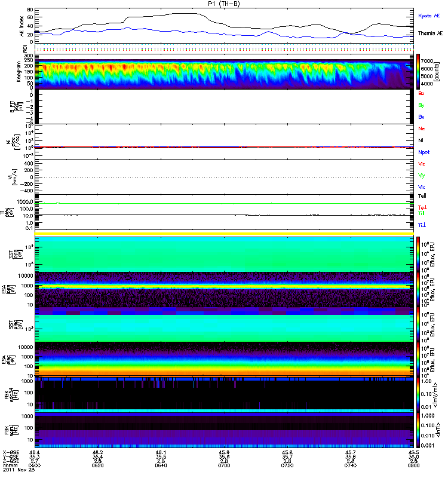
Task: Click the Keogram axis label
Action: point(19,71)
